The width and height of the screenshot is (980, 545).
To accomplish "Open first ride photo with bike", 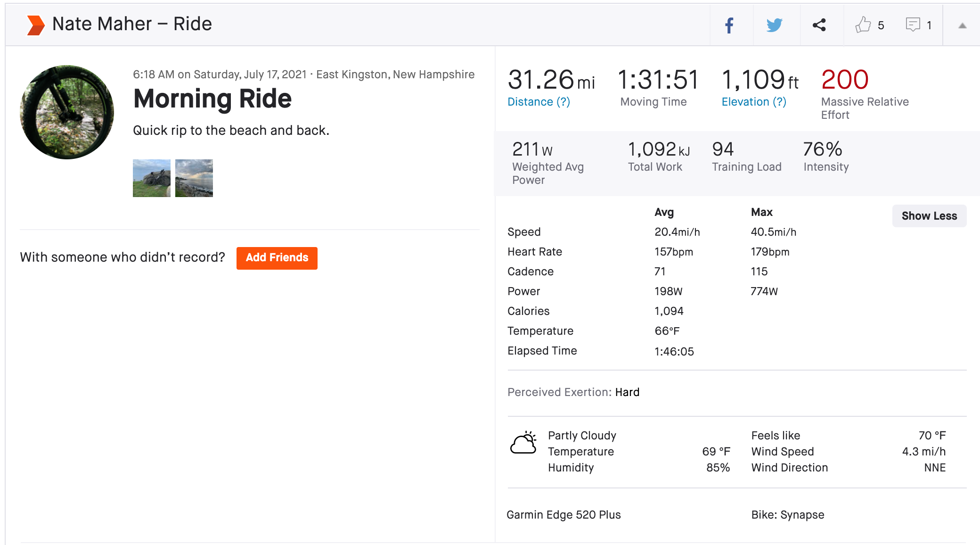I will point(151,178).
